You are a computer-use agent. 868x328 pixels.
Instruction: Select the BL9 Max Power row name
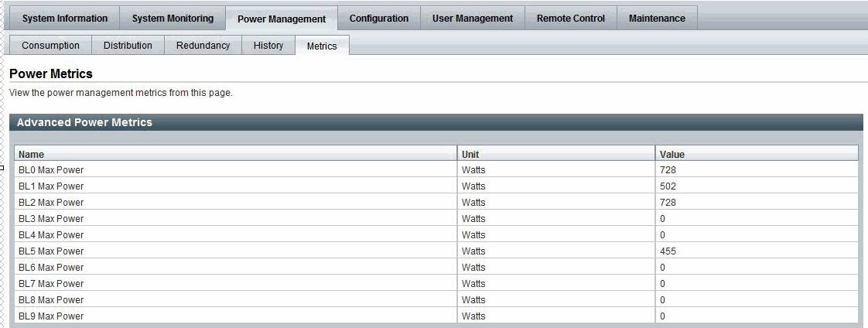[51, 316]
